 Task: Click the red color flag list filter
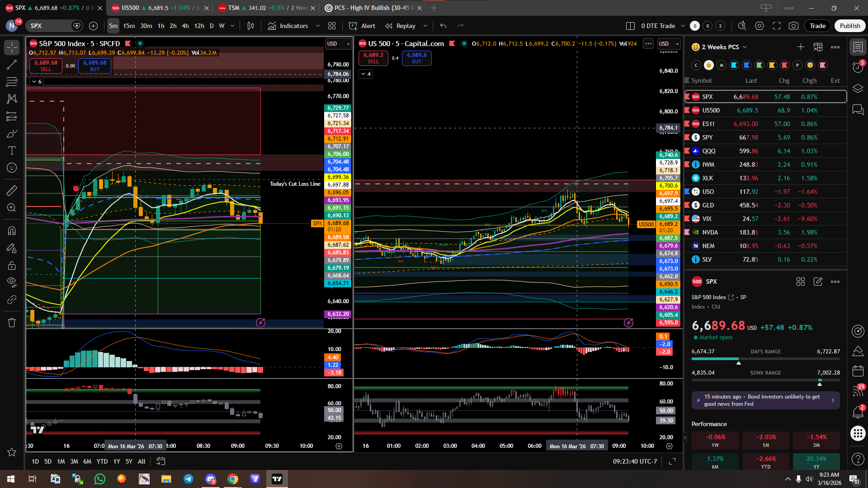(785, 65)
